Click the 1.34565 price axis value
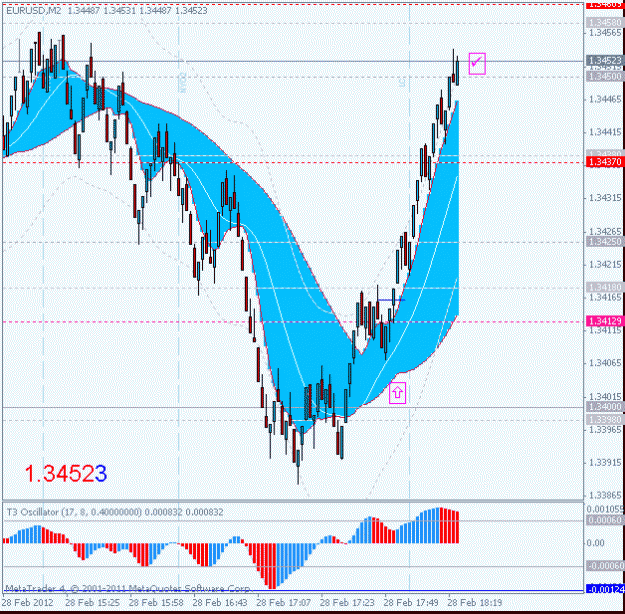 [605, 33]
